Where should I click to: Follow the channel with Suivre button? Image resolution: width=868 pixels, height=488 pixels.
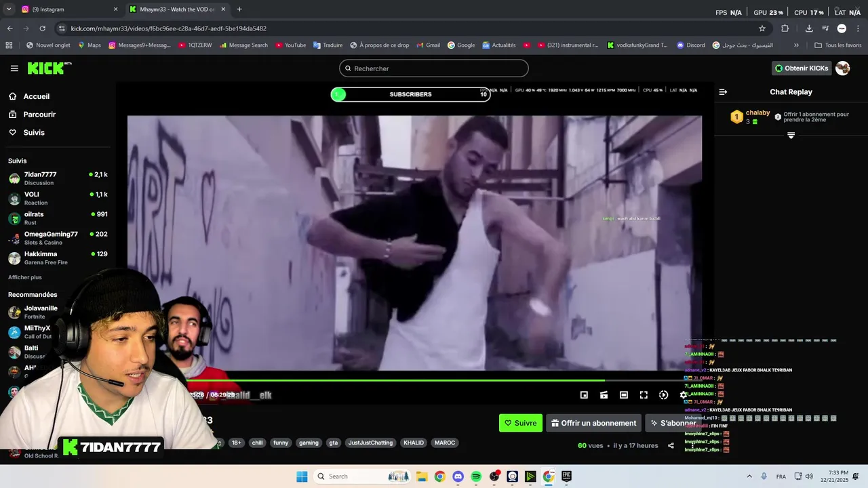521,423
